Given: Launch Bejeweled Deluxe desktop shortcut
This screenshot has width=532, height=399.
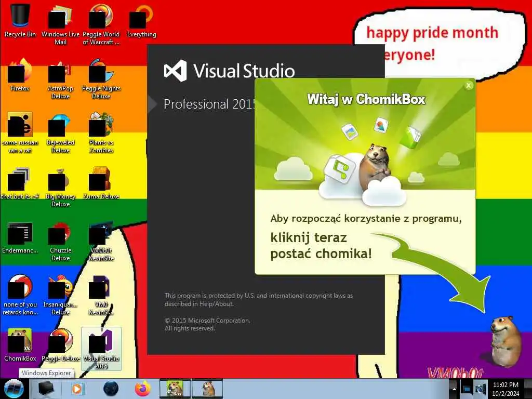Looking at the screenshot, I should coord(60,132).
